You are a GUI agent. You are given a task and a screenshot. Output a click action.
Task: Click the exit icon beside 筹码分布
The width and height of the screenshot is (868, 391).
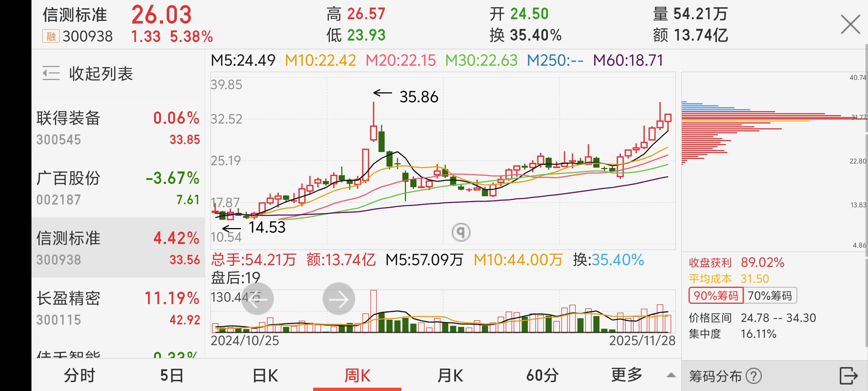click(x=848, y=375)
